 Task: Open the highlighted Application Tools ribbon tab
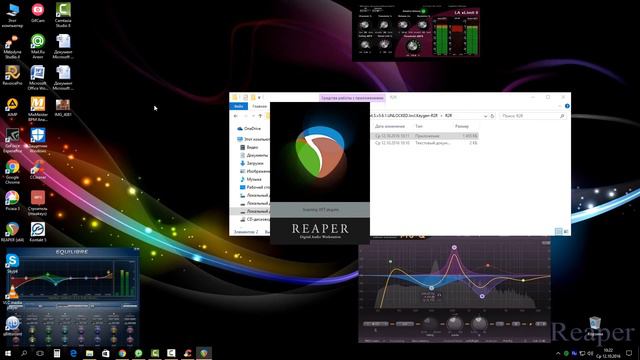(x=352, y=98)
